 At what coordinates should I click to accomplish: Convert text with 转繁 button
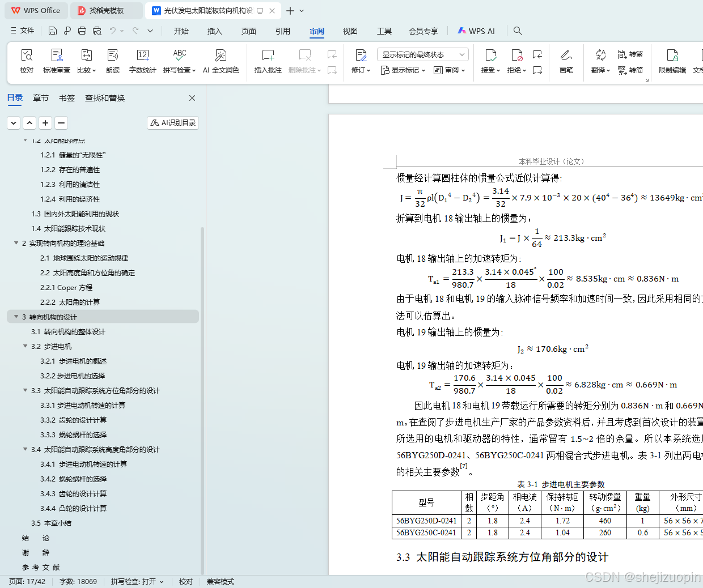pos(630,54)
